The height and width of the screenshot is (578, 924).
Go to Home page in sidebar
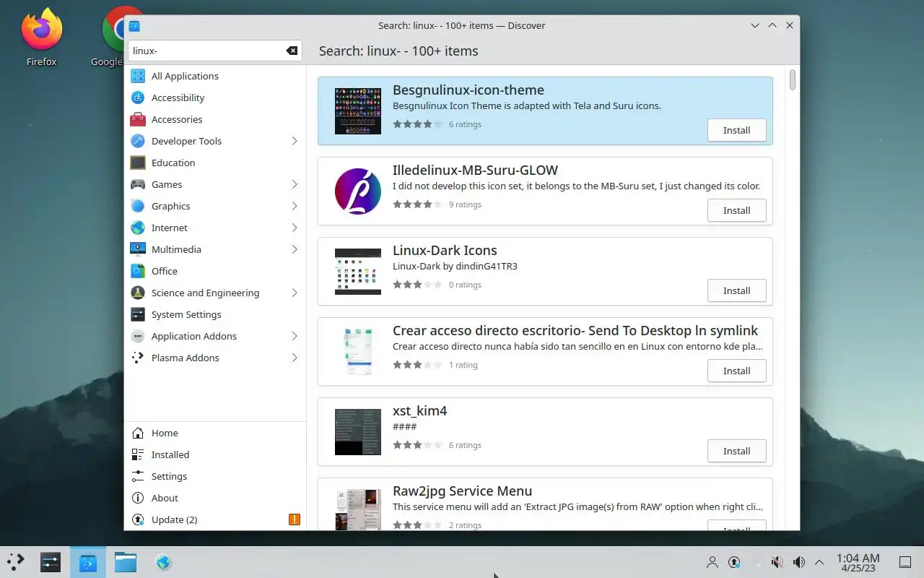(x=215, y=433)
